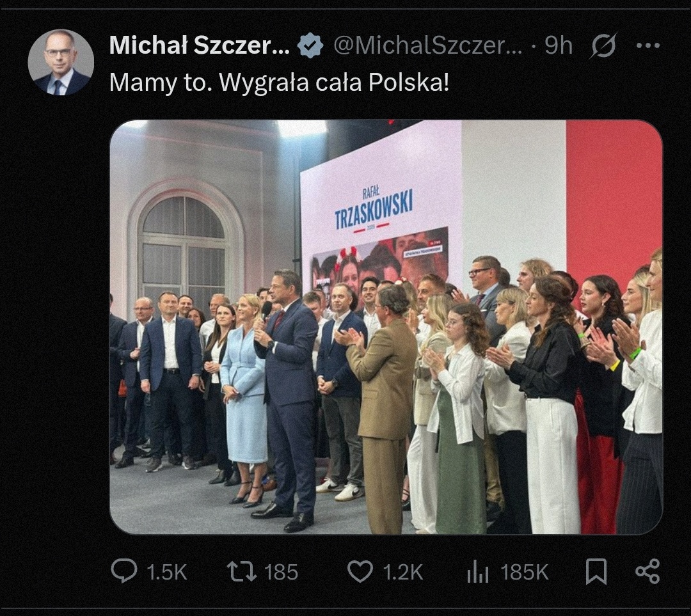The width and height of the screenshot is (691, 616).
Task: Click the reply speech bubble icon
Action: point(123,571)
